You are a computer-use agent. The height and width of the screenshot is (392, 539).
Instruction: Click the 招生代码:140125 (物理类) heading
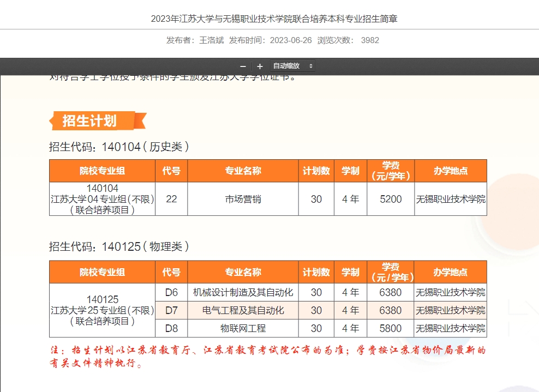tap(119, 246)
